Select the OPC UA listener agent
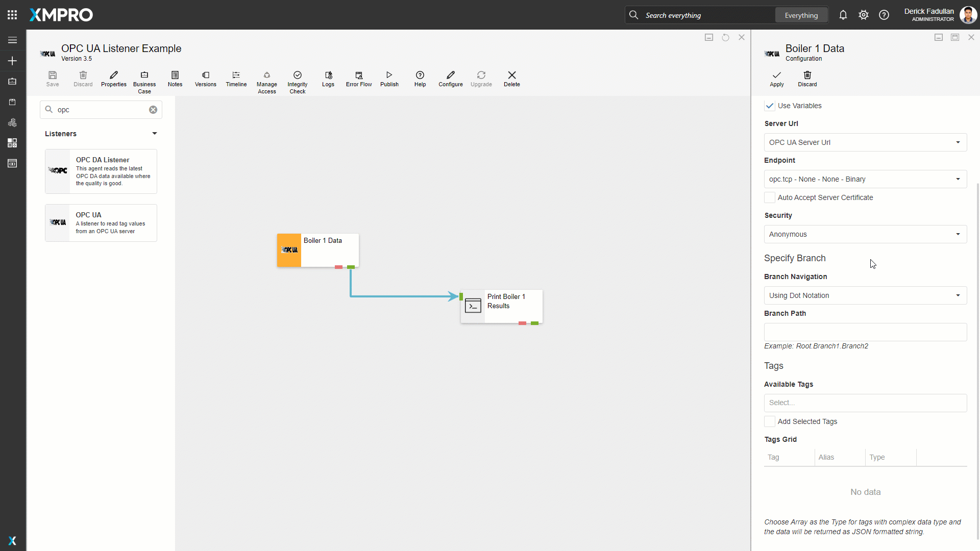This screenshot has width=980, height=551. pos(101,223)
